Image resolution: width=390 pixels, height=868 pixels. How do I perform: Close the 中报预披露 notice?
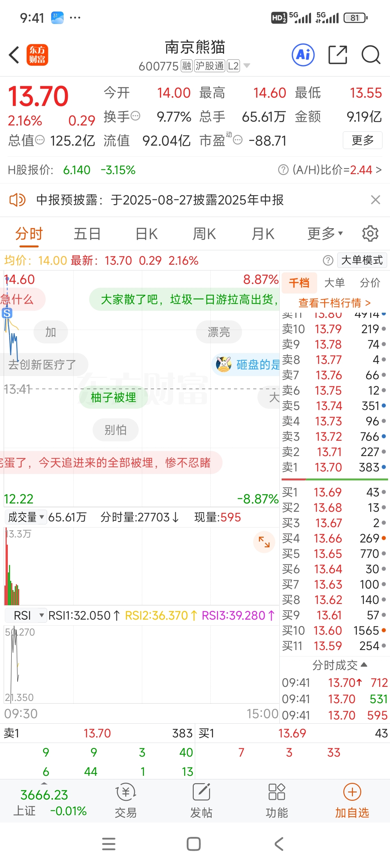coord(375,200)
